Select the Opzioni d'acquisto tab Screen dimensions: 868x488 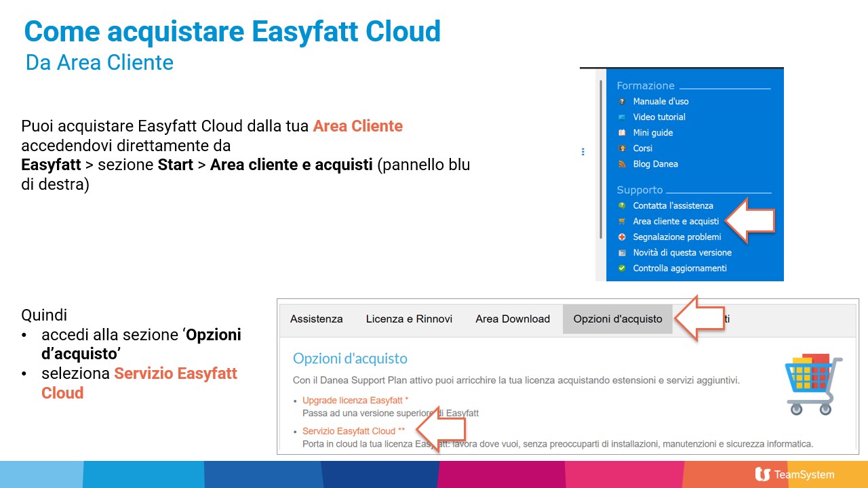tap(617, 319)
